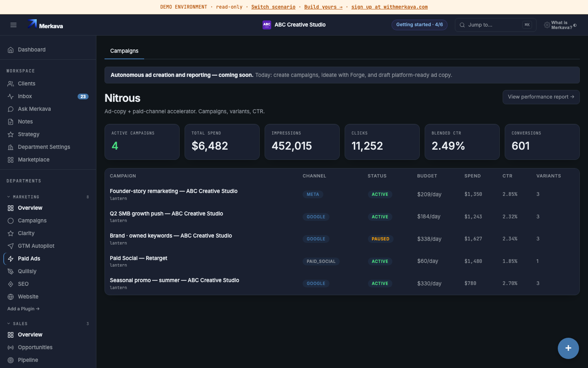The image size is (588, 368).
Task: Open Opportunities under Sales
Action: (x=48, y=348)
